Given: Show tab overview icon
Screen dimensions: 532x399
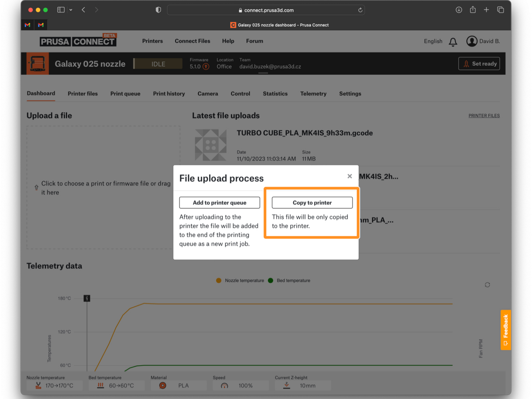Looking at the screenshot, I should pyautogui.click(x=500, y=10).
